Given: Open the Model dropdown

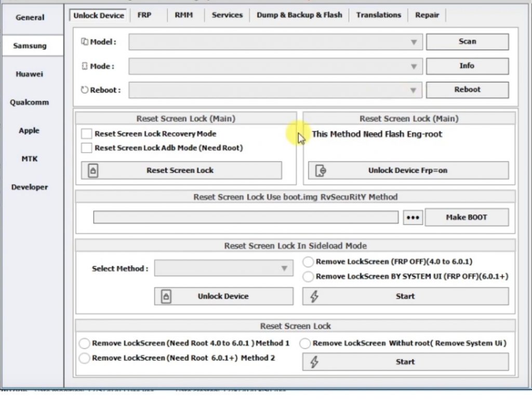Looking at the screenshot, I should pyautogui.click(x=414, y=42).
